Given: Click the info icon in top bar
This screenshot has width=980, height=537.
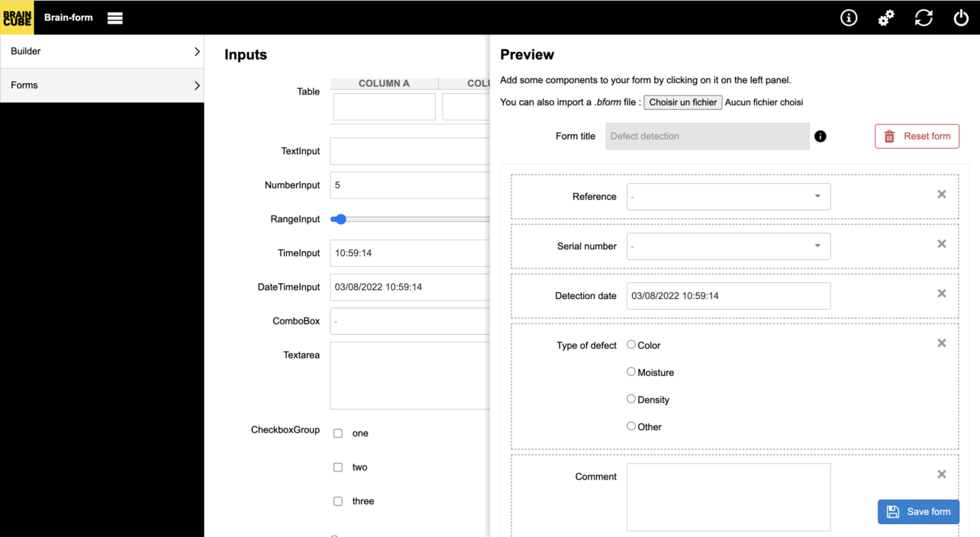Looking at the screenshot, I should [849, 18].
